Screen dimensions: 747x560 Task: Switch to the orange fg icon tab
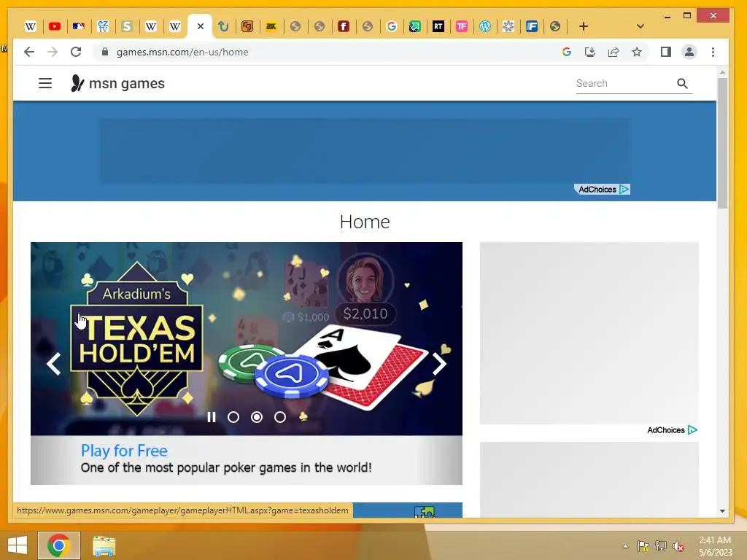247,26
